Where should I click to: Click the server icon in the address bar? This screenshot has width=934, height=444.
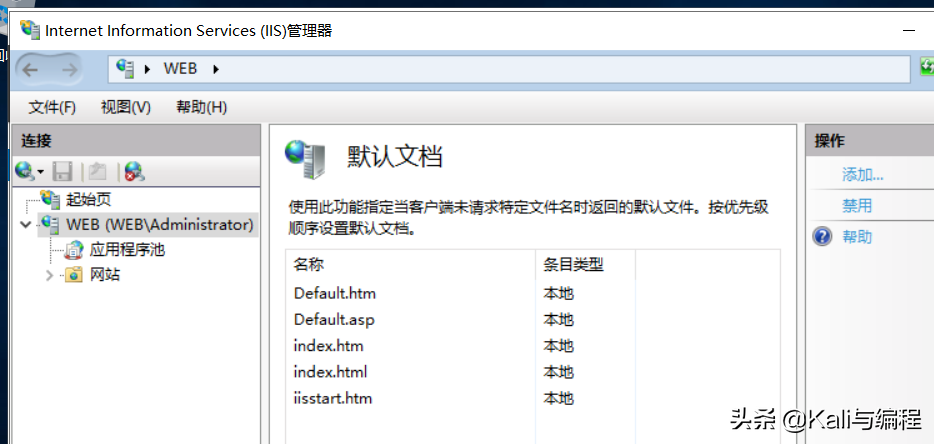click(125, 69)
